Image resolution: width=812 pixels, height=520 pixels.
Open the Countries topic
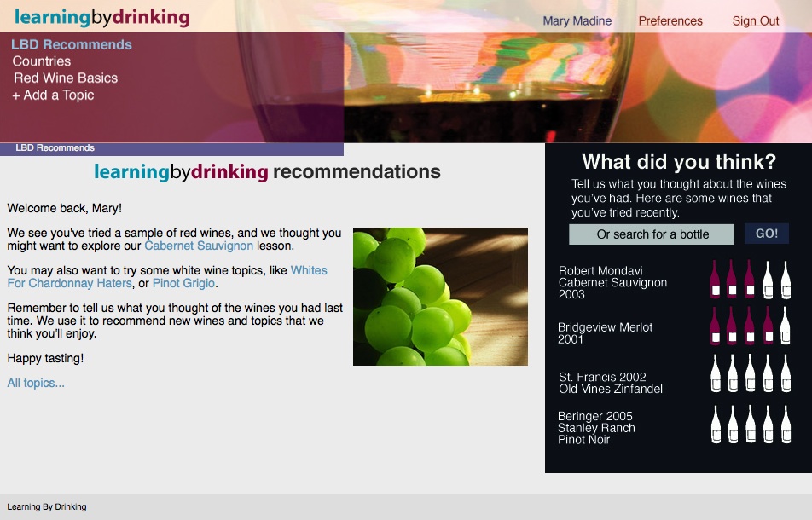[42, 61]
